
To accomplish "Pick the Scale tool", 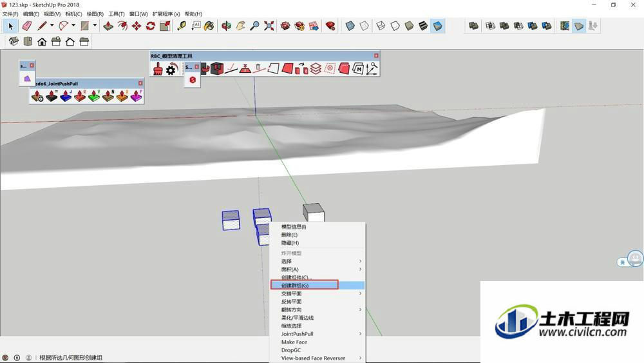I will (x=165, y=26).
